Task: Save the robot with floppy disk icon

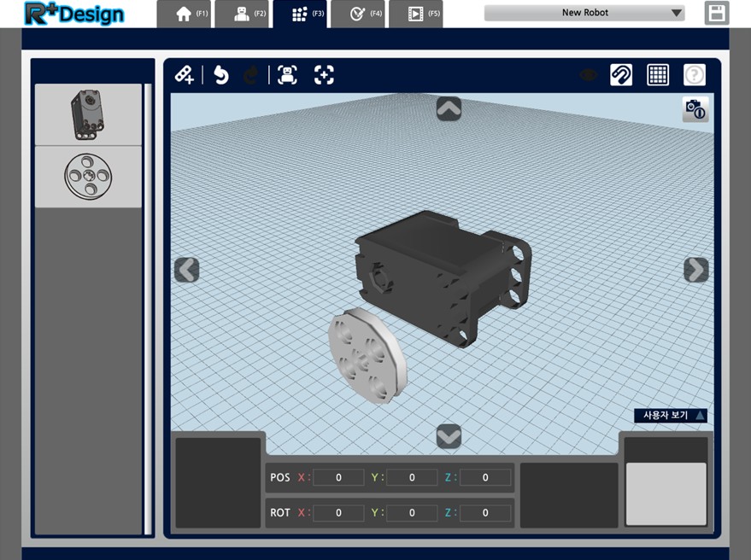Action: pyautogui.click(x=717, y=13)
